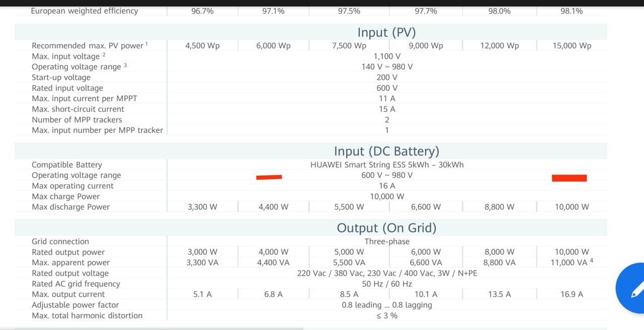
Task: Click the "Three-phase" value
Action: point(386,241)
